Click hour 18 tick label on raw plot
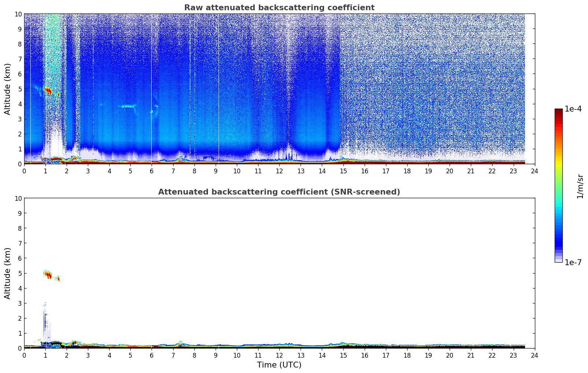Screen dimensions: 588x373 (407, 171)
